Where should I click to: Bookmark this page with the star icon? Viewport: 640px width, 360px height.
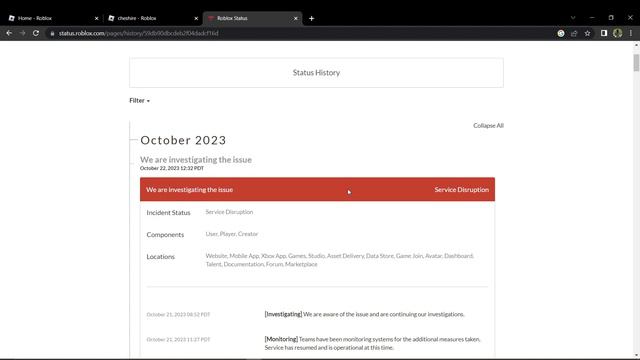(x=587, y=33)
